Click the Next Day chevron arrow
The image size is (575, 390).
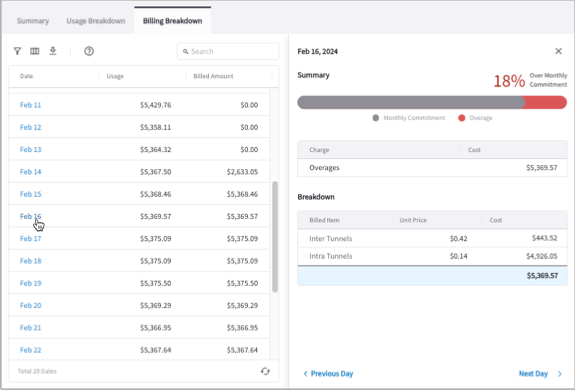coord(560,374)
